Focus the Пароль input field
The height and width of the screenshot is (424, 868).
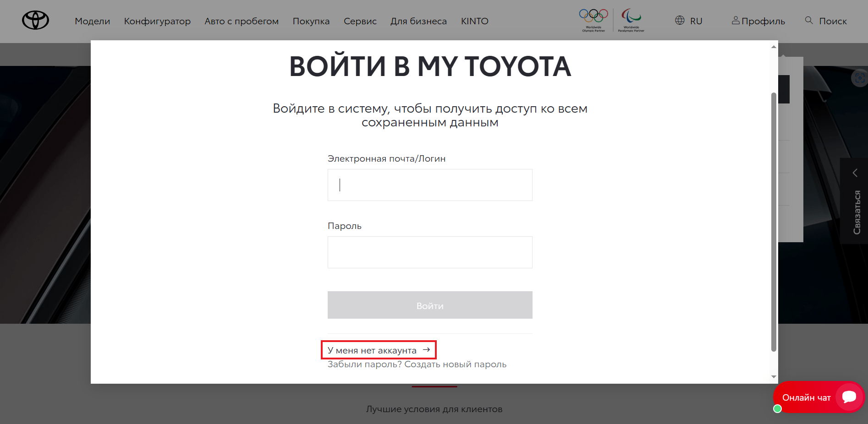pos(430,252)
